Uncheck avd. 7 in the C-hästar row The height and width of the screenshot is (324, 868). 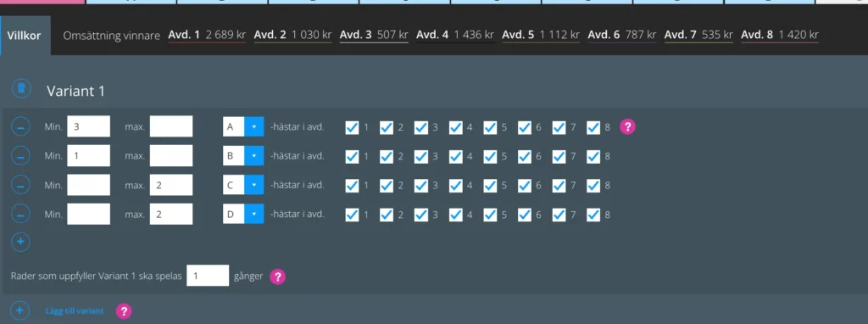point(559,185)
